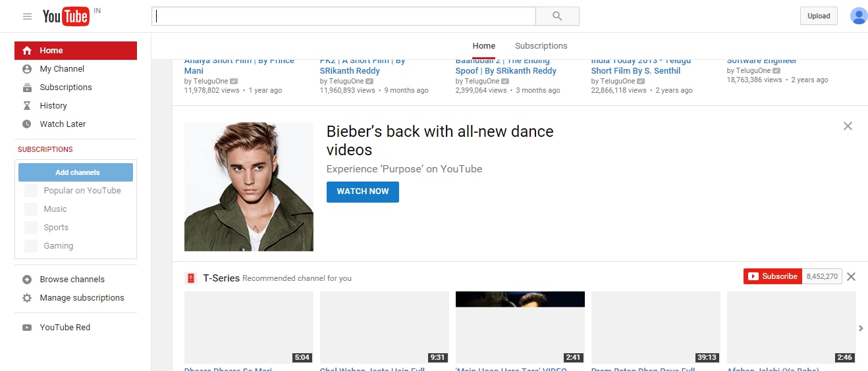Open 'Baahubali 2 | The Ending Spoof' title
The width and height of the screenshot is (868, 371).
click(506, 66)
